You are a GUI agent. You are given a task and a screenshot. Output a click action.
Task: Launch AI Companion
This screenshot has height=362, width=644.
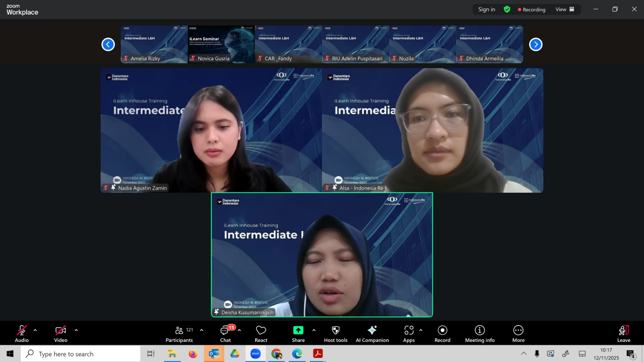(x=372, y=334)
